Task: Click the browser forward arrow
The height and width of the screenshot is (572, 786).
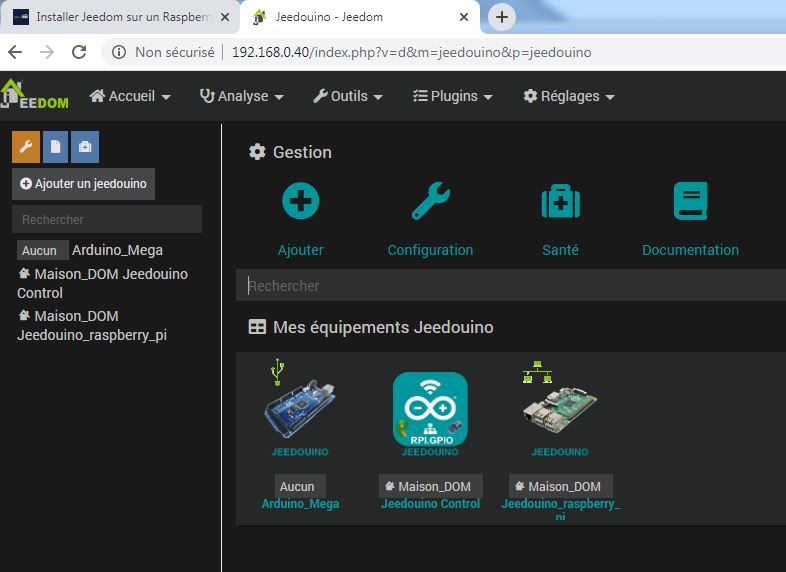Action: pos(47,52)
